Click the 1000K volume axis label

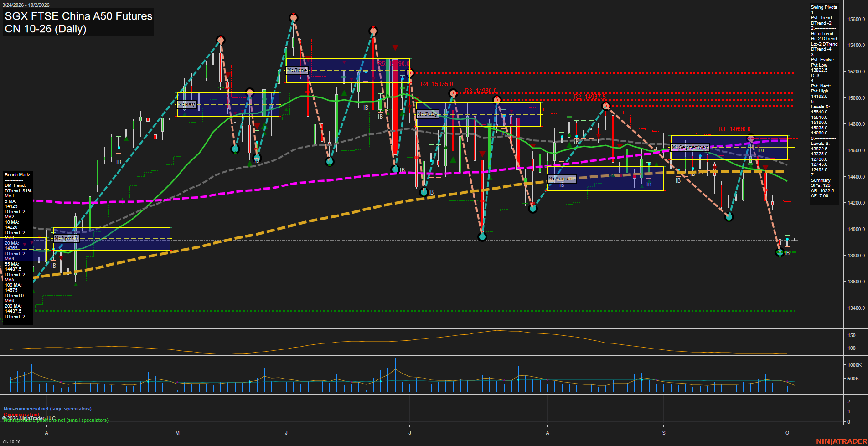coord(854,365)
